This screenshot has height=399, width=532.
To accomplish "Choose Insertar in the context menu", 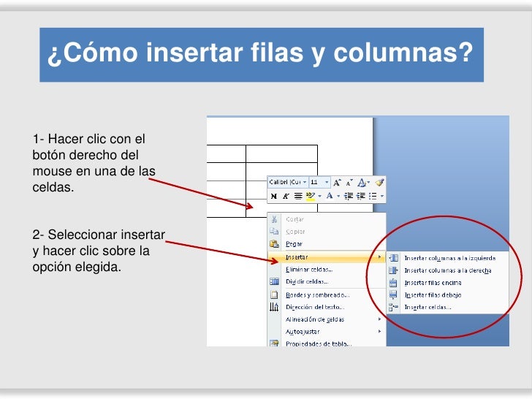I will (x=327, y=257).
